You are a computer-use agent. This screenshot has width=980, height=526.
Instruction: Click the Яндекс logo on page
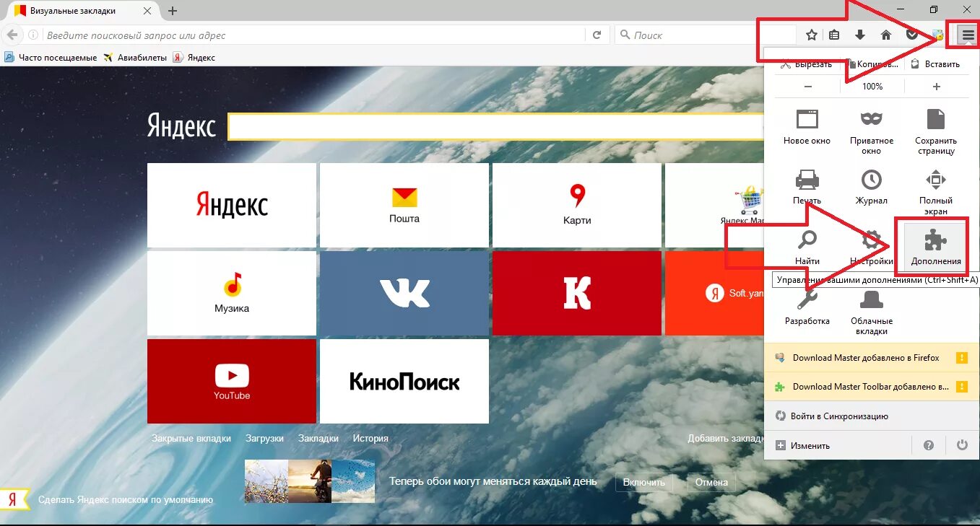(x=181, y=126)
